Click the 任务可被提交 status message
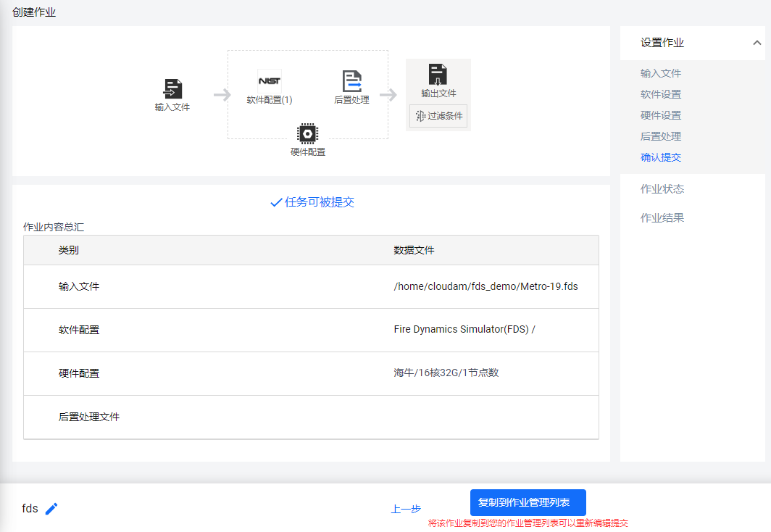 coord(312,202)
